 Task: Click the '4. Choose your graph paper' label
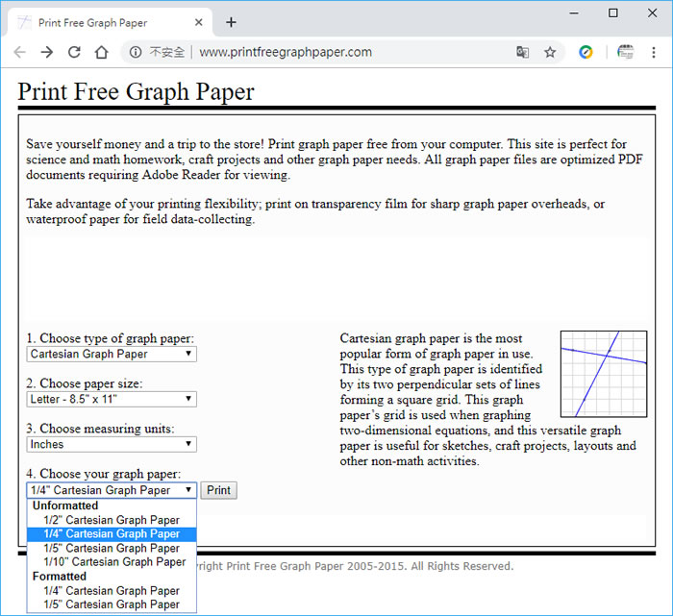(104, 474)
